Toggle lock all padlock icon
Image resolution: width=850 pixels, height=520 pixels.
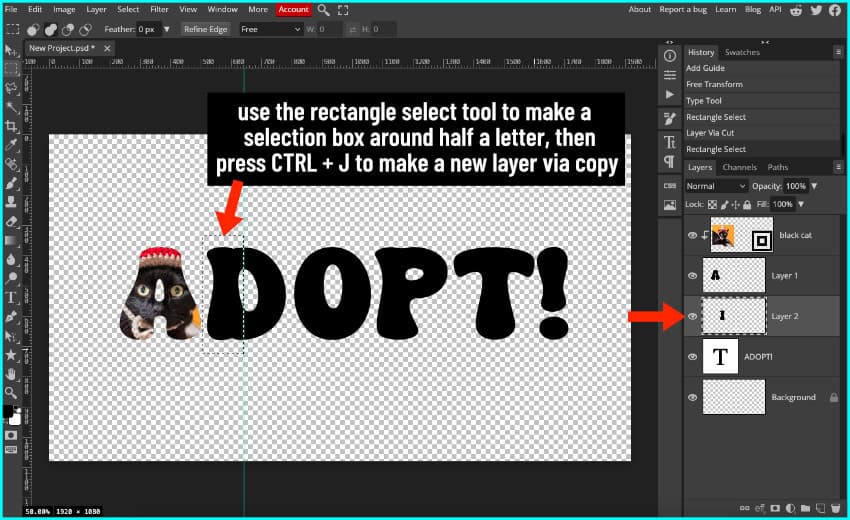pyautogui.click(x=747, y=204)
